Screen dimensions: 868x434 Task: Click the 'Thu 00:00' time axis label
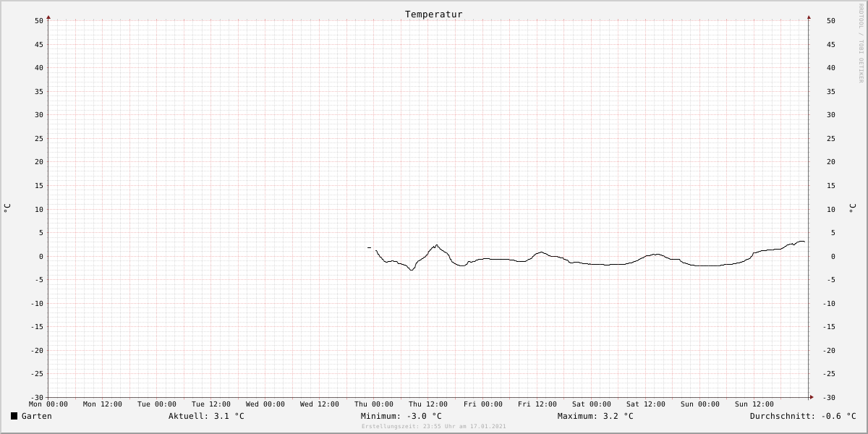tap(374, 404)
